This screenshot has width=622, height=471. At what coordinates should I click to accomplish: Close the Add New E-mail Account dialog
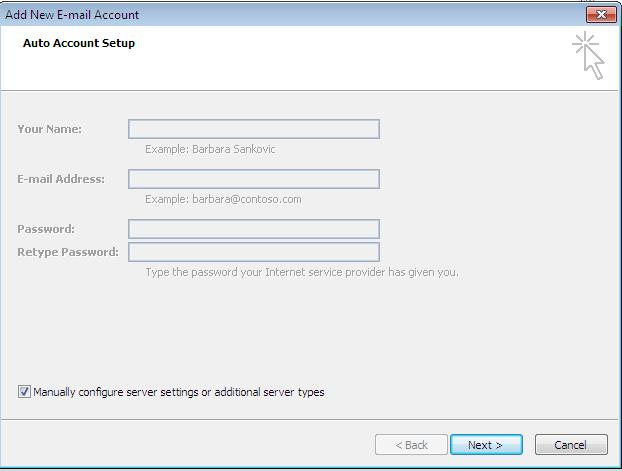601,15
